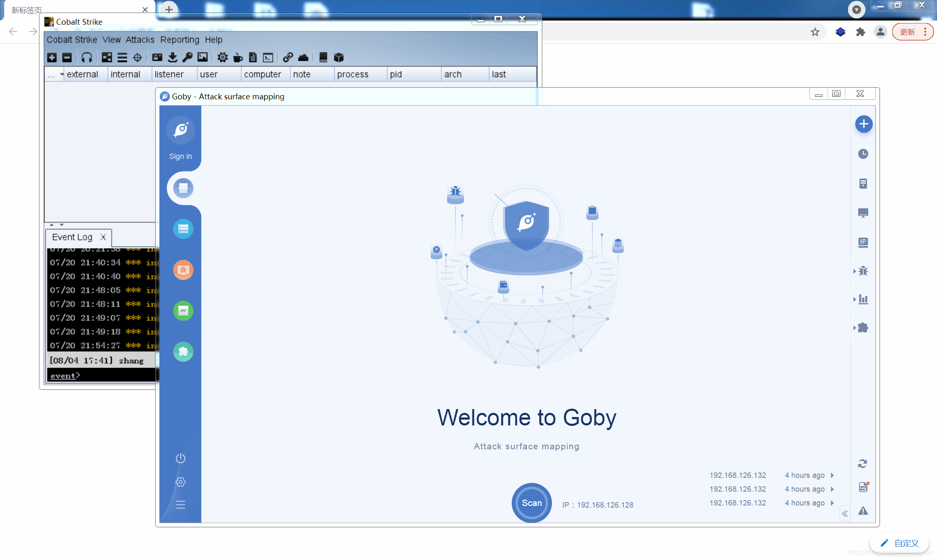Enable Goby power/session toggle
The height and width of the screenshot is (560, 937).
pos(181,458)
